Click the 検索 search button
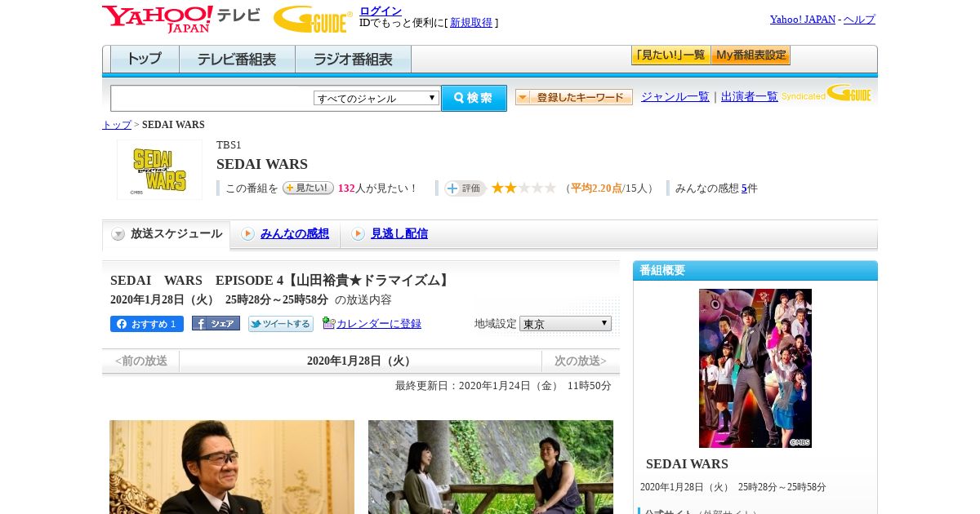This screenshot has width=980, height=514. 474,98
